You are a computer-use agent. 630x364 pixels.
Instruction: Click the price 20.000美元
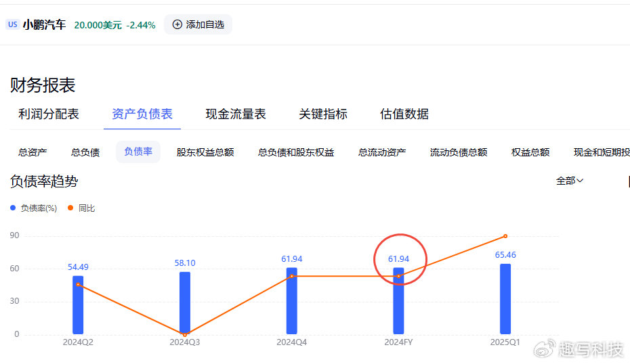[x=98, y=25]
